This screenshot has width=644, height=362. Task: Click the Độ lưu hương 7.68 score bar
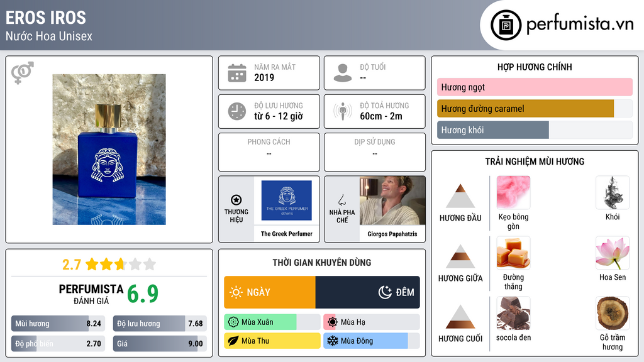160,324
